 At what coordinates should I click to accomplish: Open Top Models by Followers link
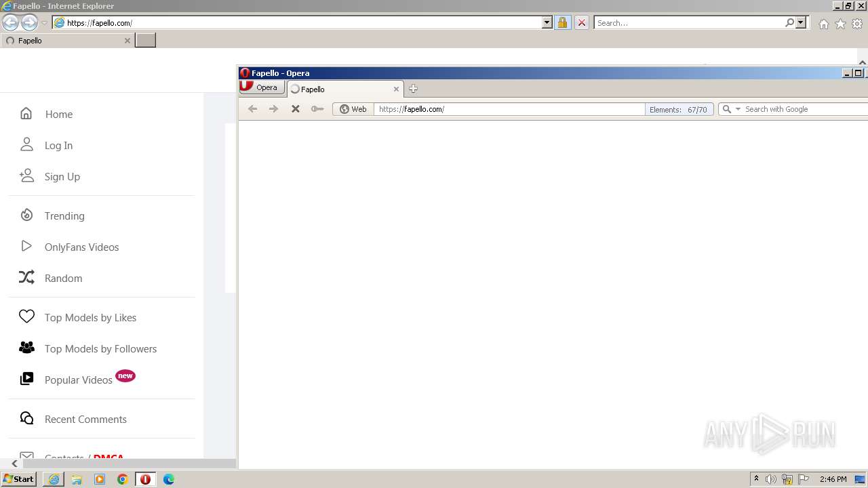100,348
